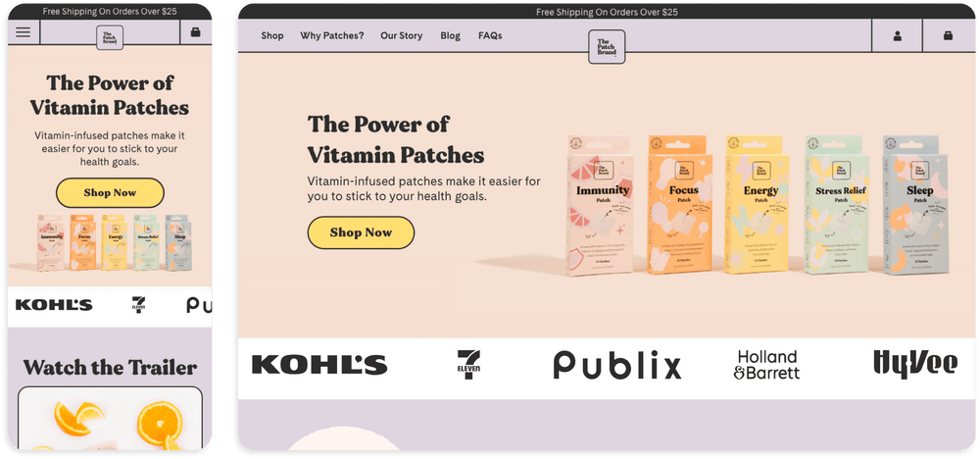Open the desktop shopping bag icon
This screenshot has height=459, width=980.
click(x=948, y=35)
